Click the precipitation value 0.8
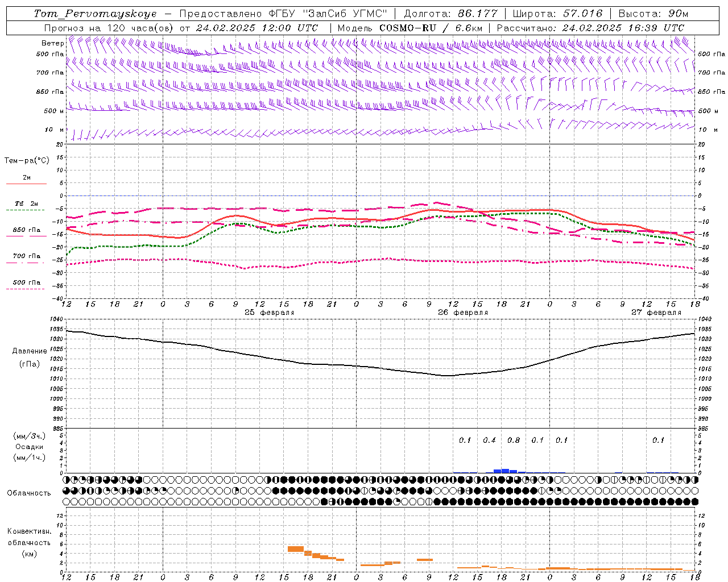Image resolution: width=728 pixels, height=582 pixels. (x=514, y=440)
